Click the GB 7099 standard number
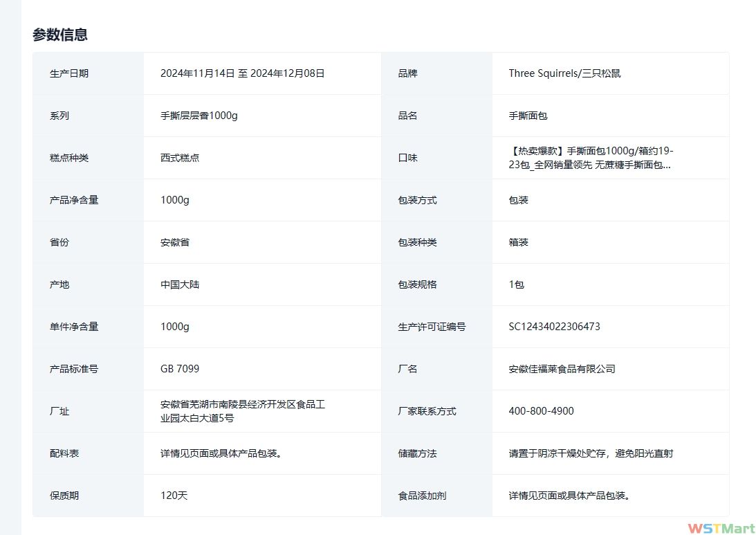Screen dimensions: 756x535 pos(180,369)
